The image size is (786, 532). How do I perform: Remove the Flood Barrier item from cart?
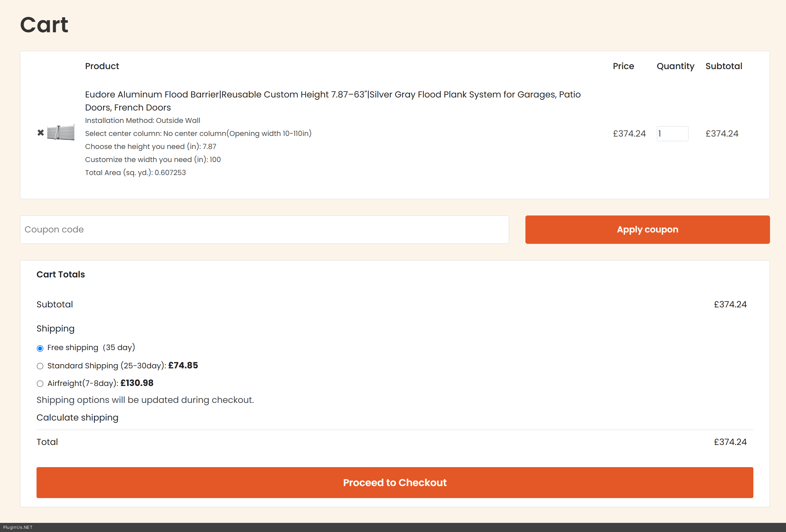coord(40,133)
